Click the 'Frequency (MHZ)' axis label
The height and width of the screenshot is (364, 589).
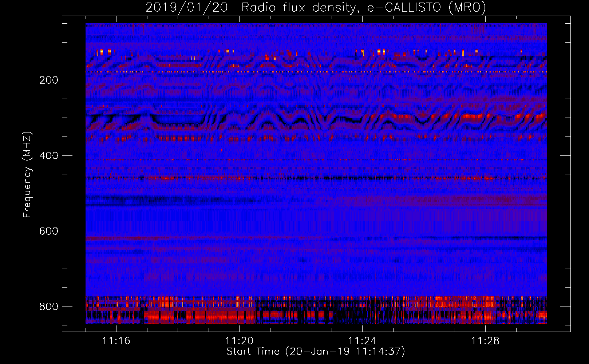tap(27, 174)
